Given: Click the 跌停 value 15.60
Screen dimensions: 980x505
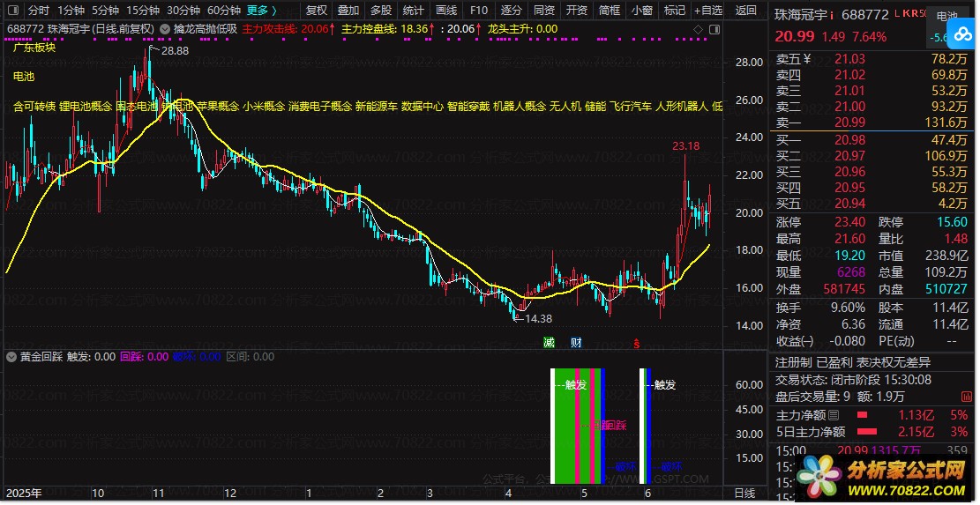Looking at the screenshot, I should (x=952, y=222).
